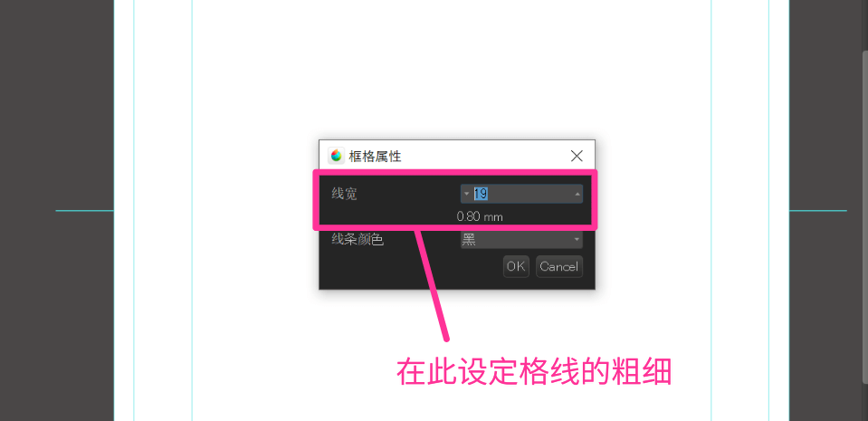This screenshot has height=421, width=868.
Task: Click the 线条颜色 label
Action: 357,239
